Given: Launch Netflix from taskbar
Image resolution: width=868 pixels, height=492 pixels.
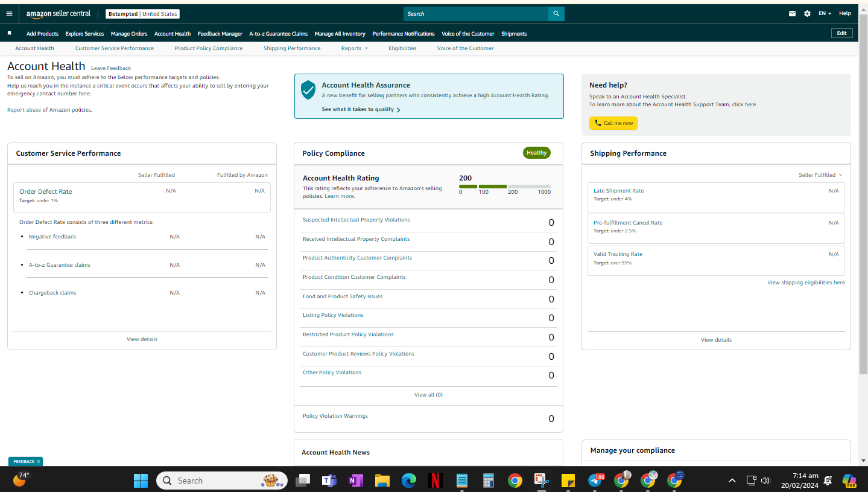Looking at the screenshot, I should tap(436, 481).
